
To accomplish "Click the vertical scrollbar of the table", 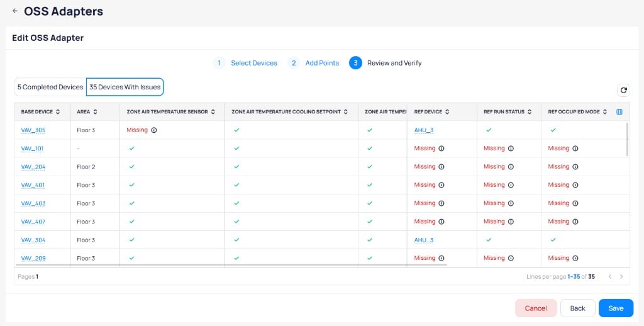I will [627, 139].
